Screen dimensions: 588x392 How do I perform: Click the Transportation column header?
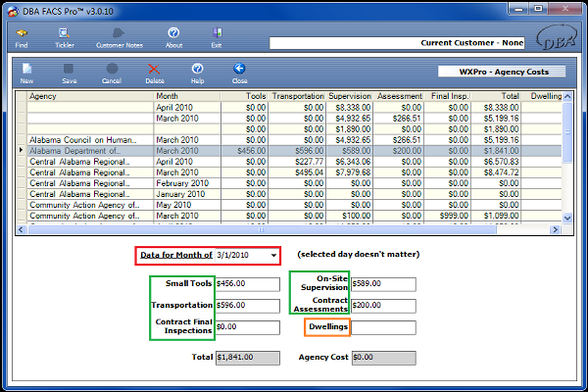tap(297, 96)
